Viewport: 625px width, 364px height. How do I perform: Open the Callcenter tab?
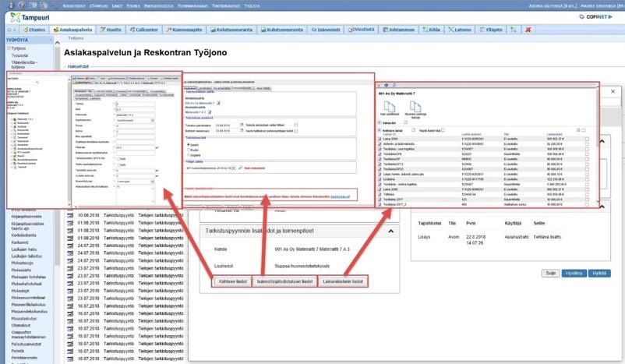(x=144, y=30)
